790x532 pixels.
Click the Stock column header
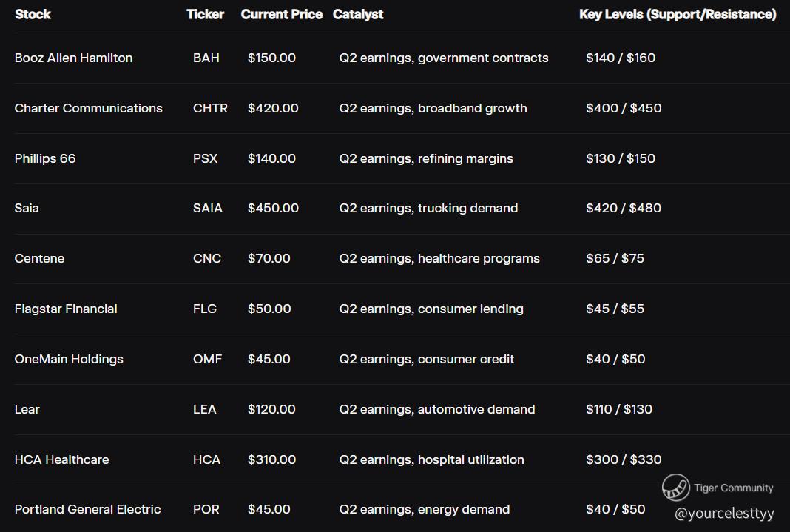tap(33, 14)
